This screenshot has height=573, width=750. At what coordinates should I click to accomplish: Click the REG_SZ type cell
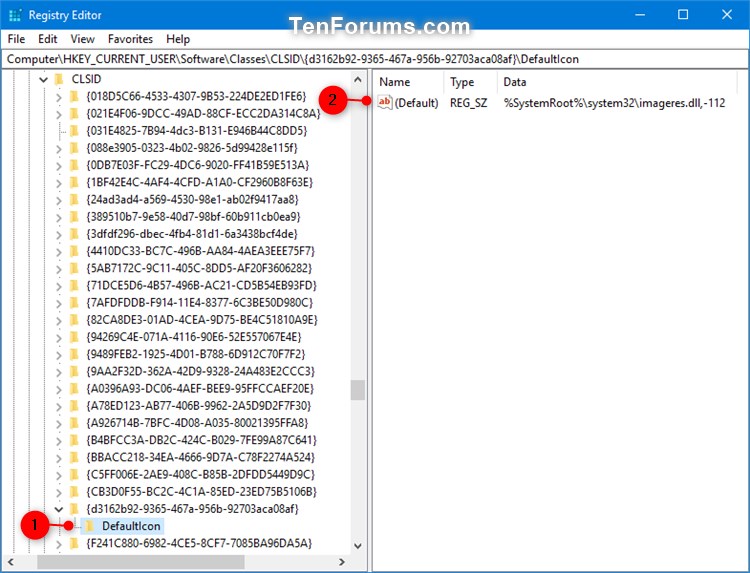(468, 103)
